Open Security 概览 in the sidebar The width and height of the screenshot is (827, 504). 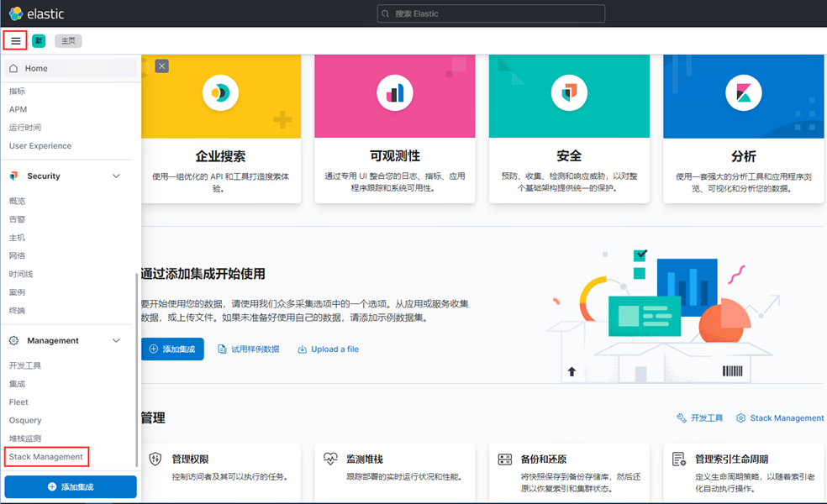pyautogui.click(x=17, y=201)
